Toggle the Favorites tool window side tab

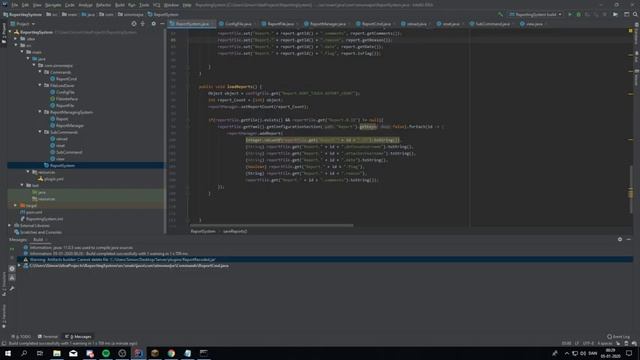coord(4,316)
